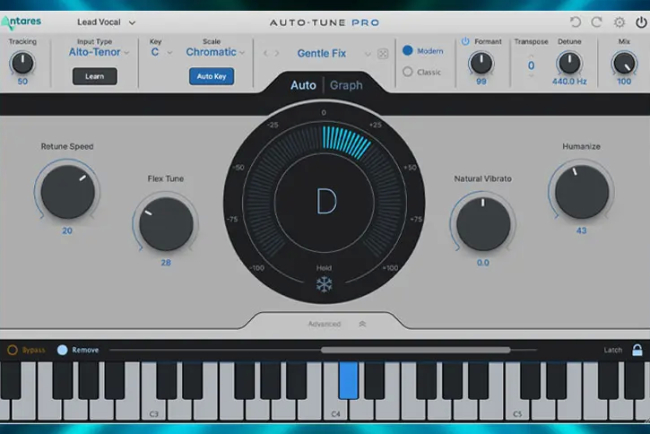Click the undo arrow icon

coord(575,22)
